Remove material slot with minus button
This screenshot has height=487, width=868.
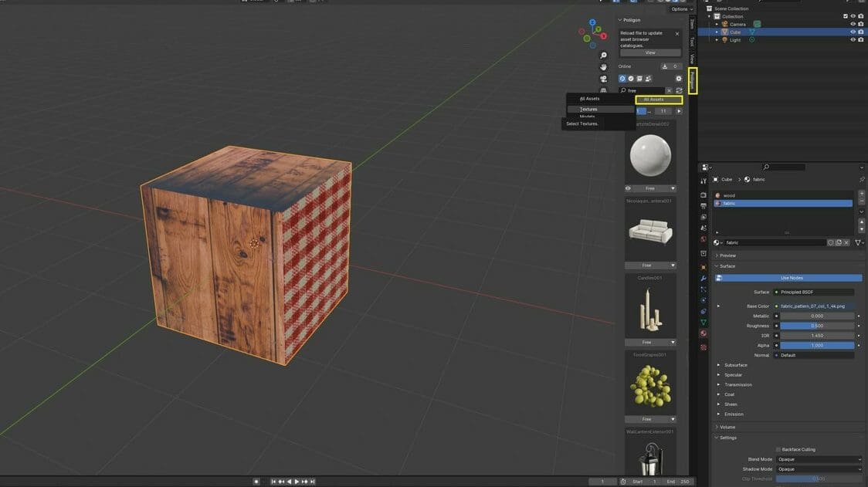click(861, 201)
